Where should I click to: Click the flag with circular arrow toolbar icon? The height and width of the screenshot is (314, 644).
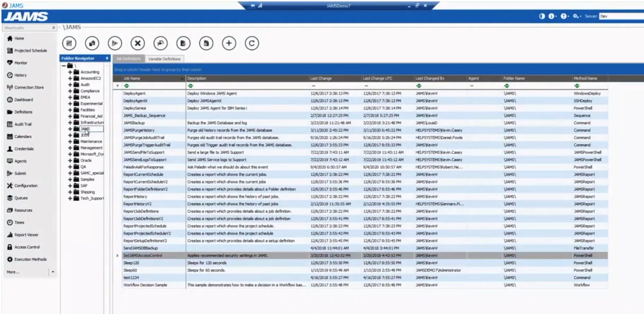pyautogui.click(x=160, y=43)
